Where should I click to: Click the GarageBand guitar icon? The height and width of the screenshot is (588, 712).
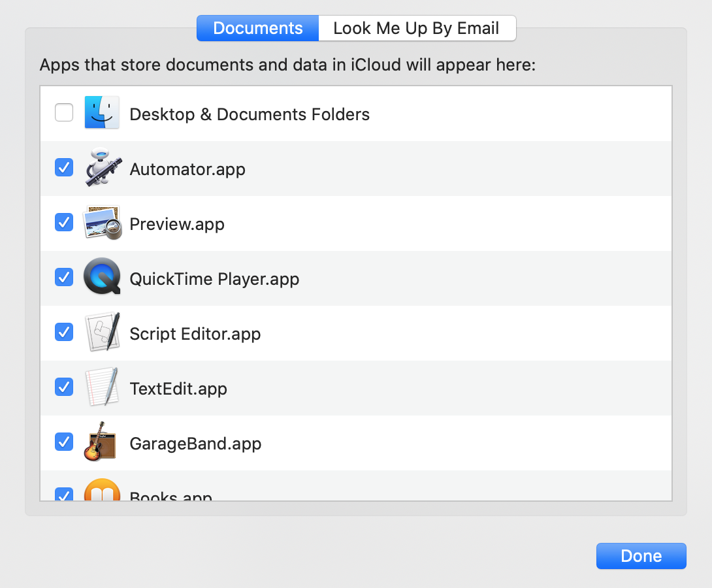tap(101, 442)
